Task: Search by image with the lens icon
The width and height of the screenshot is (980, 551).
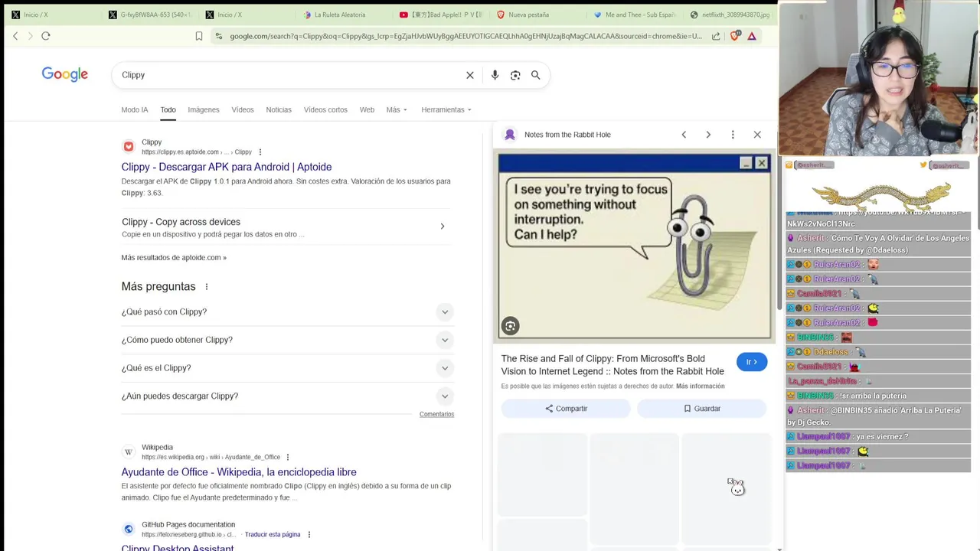Action: click(x=515, y=75)
